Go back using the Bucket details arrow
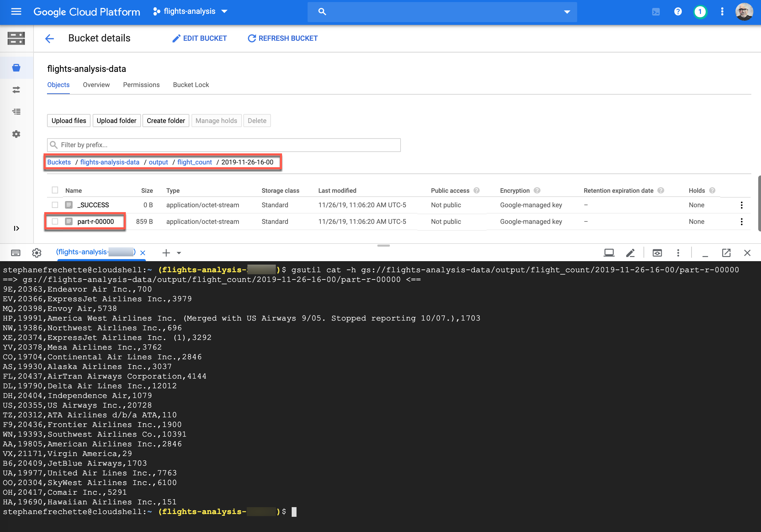Viewport: 761px width, 532px height. tap(50, 38)
